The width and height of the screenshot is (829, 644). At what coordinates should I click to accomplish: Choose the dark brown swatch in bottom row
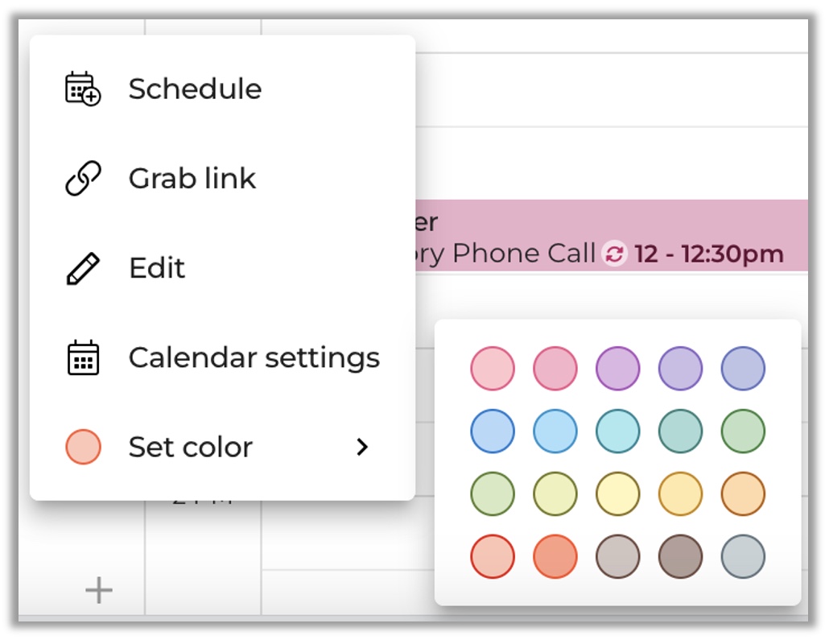680,556
